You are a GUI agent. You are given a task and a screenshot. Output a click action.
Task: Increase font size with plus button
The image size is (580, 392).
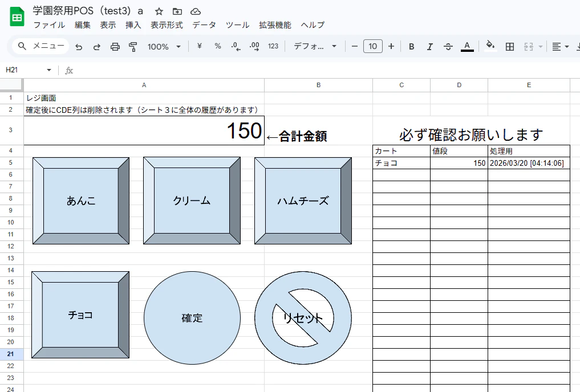tap(391, 46)
